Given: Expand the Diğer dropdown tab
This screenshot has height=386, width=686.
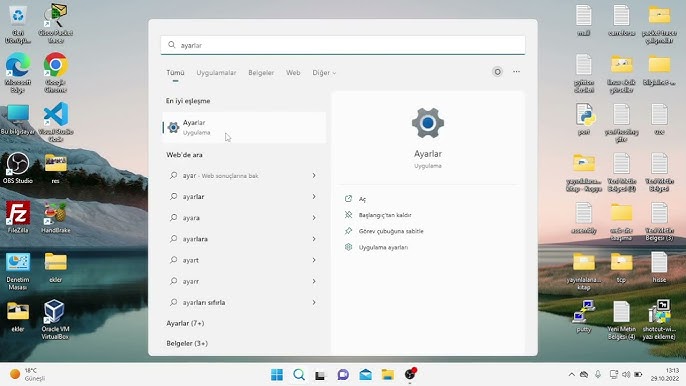Looking at the screenshot, I should pos(324,73).
